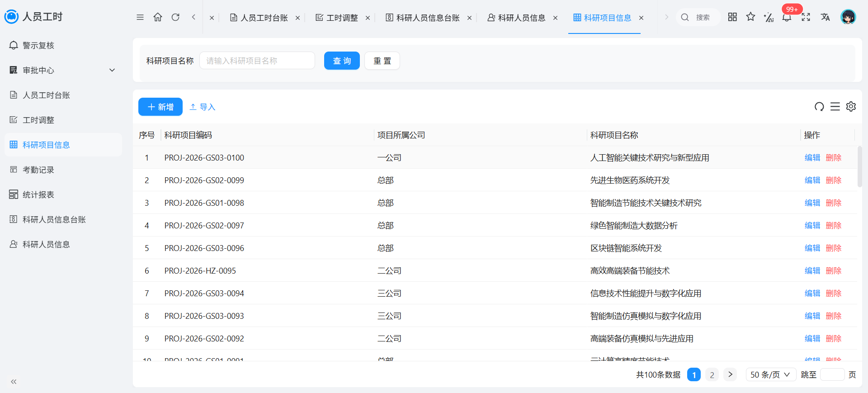Toggle the hamburger menu collapse icon
The image size is (868, 393).
[140, 17]
